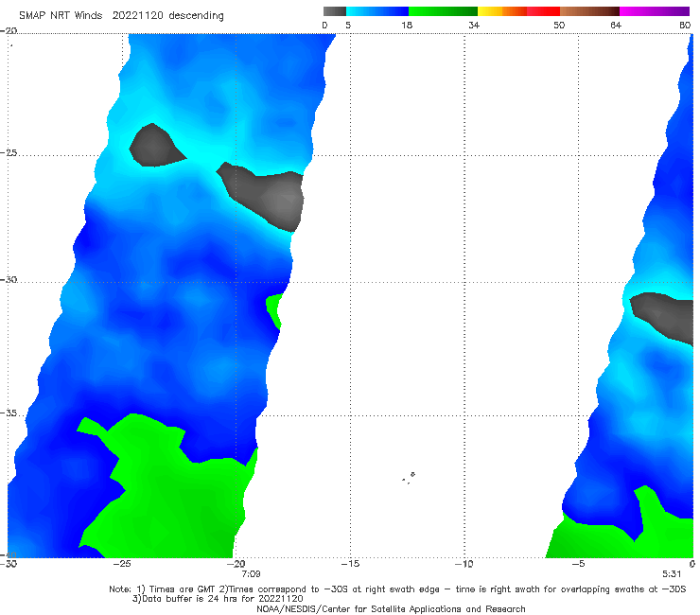Image resolution: width=700 pixels, height=615 pixels.
Task: Click the color bar label '18'
Action: pyautogui.click(x=407, y=25)
